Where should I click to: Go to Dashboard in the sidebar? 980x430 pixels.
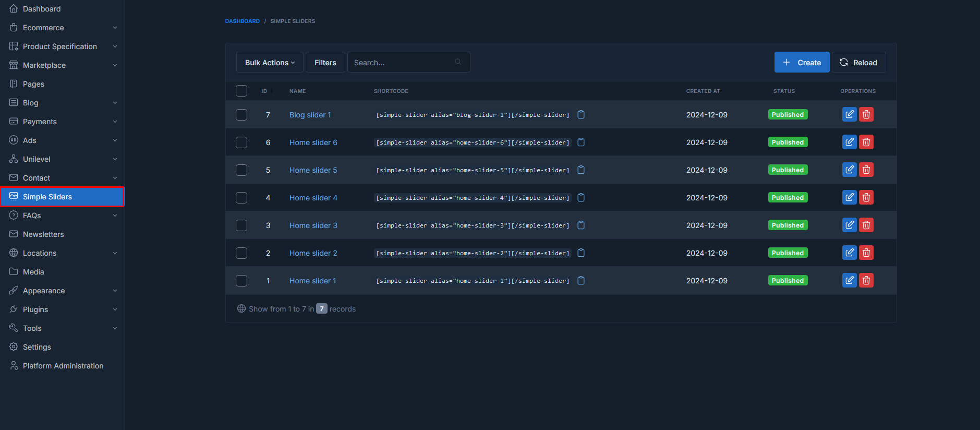(63, 9)
